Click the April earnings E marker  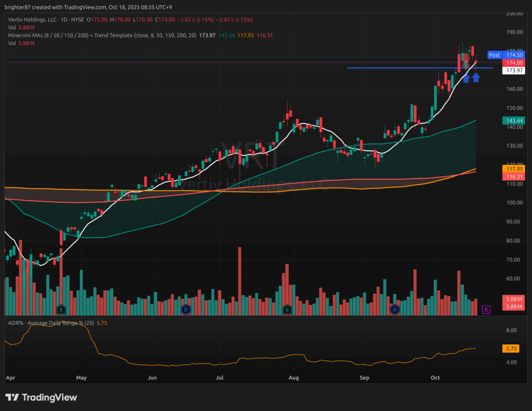pyautogui.click(x=61, y=310)
